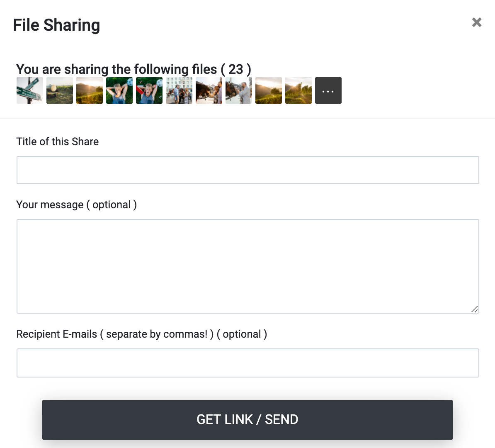Click the sixth thumbnail with building and carriage
Viewport: 495px width, 448px height.
(179, 90)
